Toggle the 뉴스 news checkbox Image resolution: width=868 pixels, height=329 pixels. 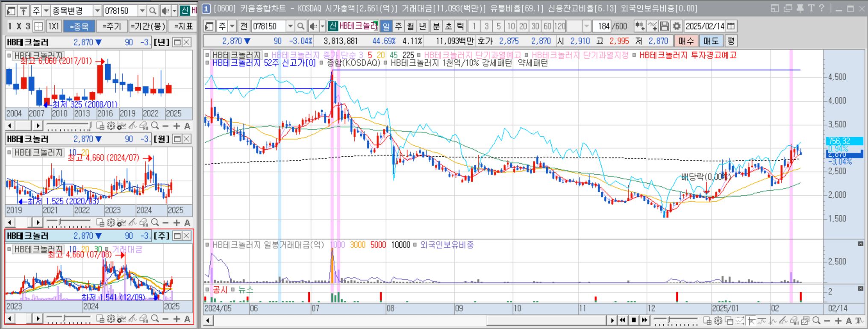(233, 290)
